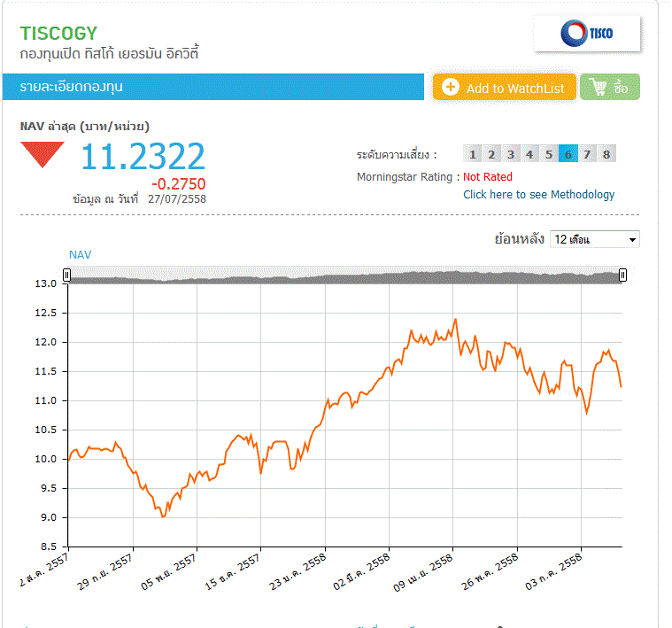Click the x-axis label 29 ก.ย. 2557
Image resolution: width=672 pixels, height=628 pixels.
point(105,571)
